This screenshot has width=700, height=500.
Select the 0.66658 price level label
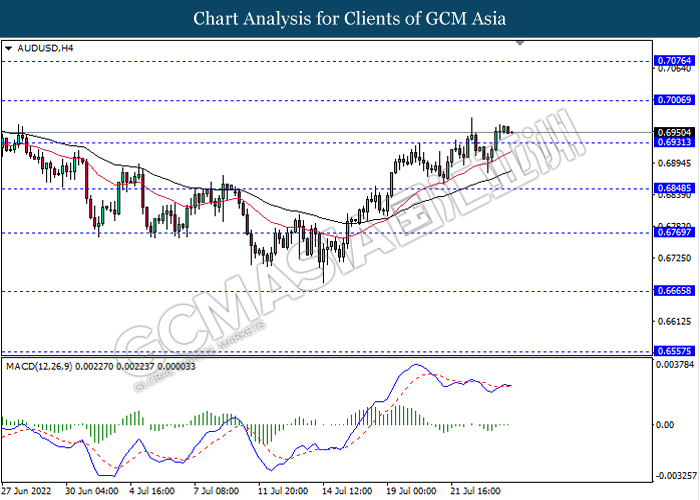[675, 291]
